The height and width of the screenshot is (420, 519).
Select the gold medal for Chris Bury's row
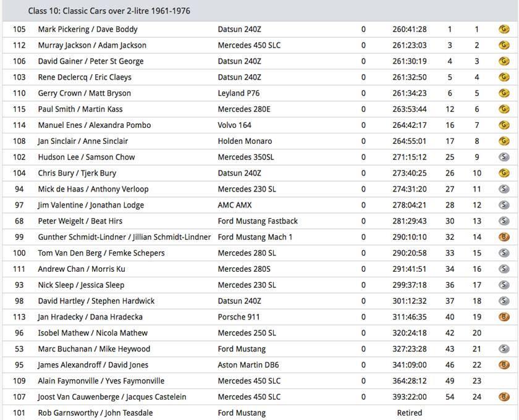tap(504, 173)
